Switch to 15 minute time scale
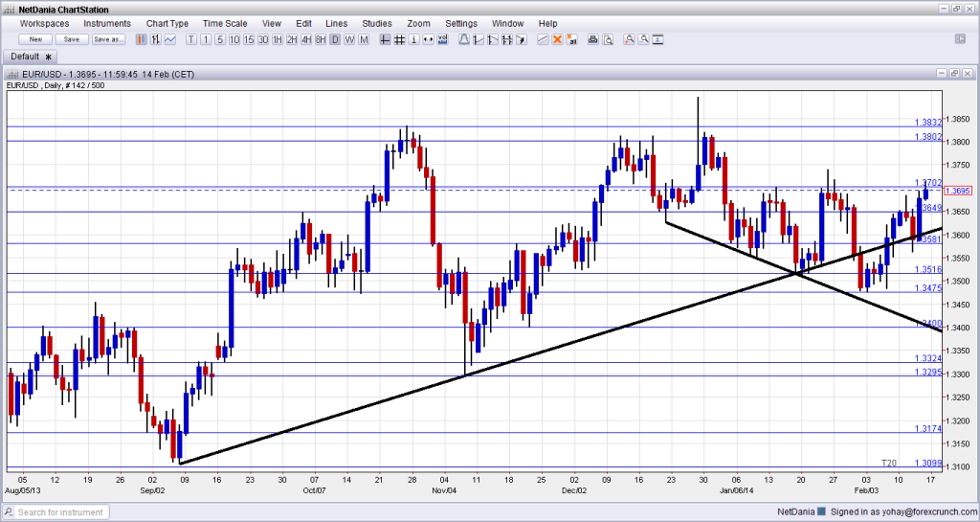This screenshot has height=522, width=980. 249,39
